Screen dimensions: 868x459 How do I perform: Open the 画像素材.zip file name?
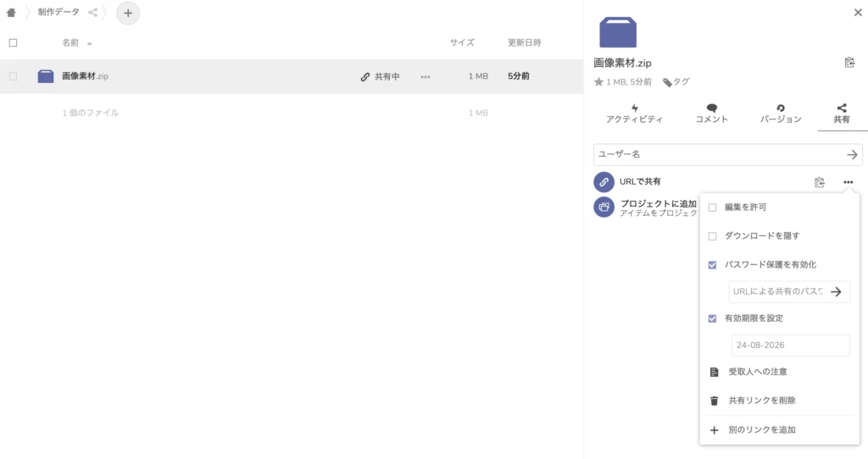[x=85, y=75]
